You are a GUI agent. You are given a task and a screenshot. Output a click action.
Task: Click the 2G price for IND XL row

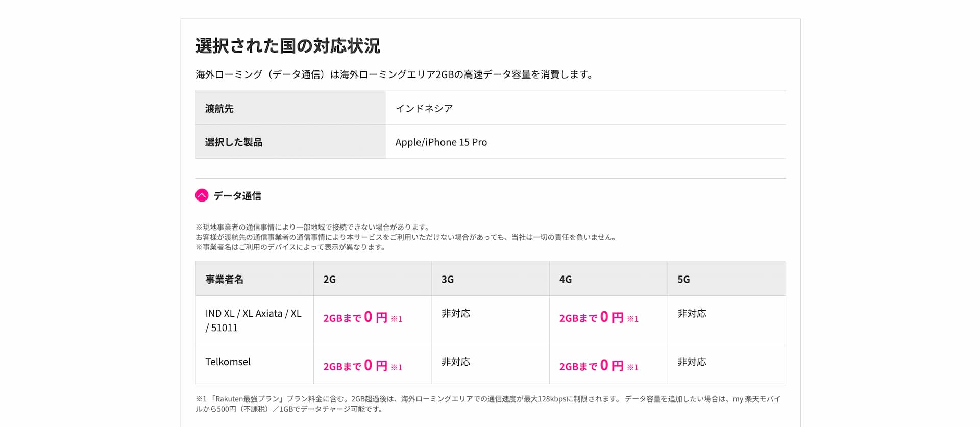(362, 318)
